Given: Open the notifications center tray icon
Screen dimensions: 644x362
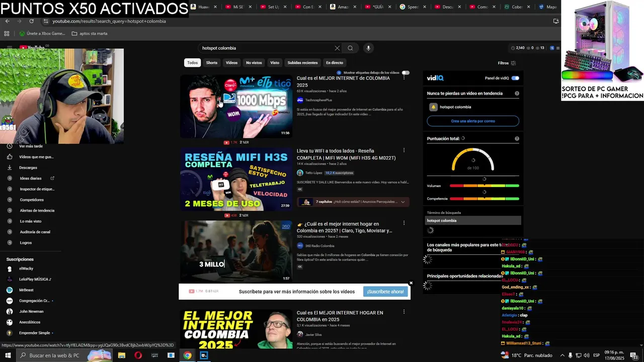Looking at the screenshot, I should click(x=634, y=356).
